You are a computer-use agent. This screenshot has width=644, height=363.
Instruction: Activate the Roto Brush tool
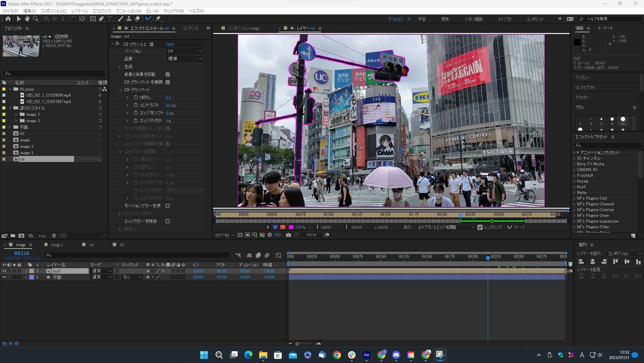(x=148, y=19)
